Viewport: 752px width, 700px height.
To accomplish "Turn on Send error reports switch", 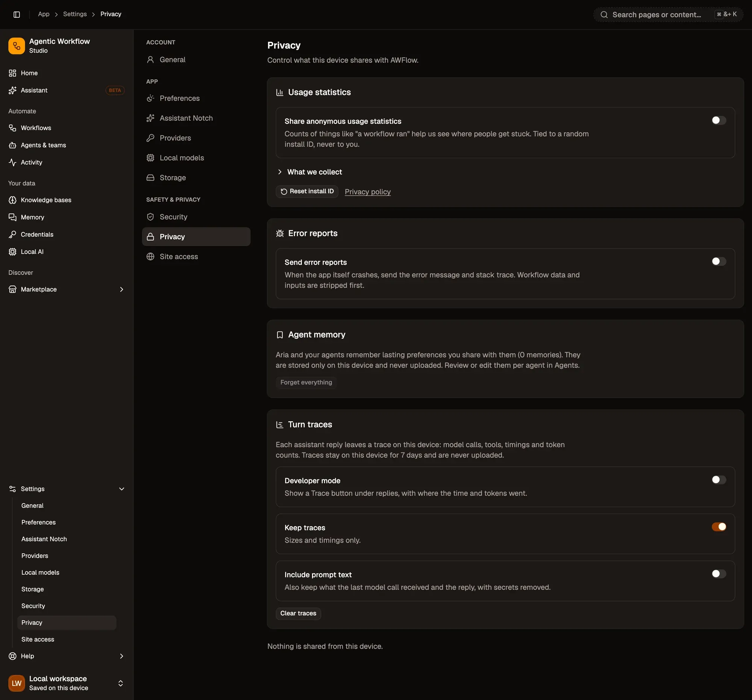I will [x=718, y=261].
